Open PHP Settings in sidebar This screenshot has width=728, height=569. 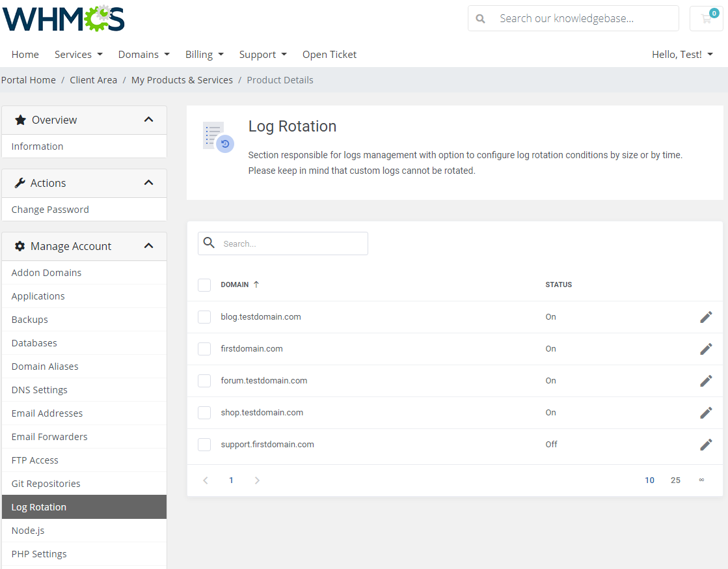click(84, 553)
